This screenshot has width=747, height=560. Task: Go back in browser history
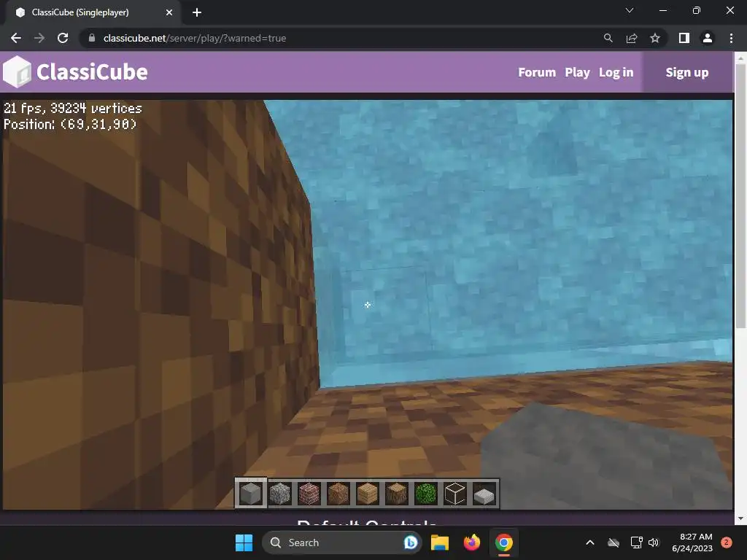(x=16, y=38)
